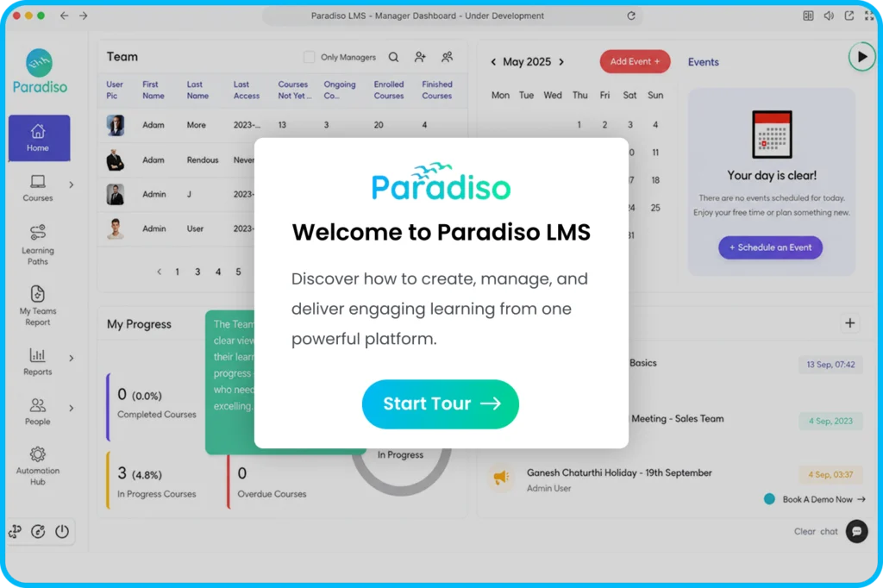Expand the Reports submenu chevron

click(72, 358)
